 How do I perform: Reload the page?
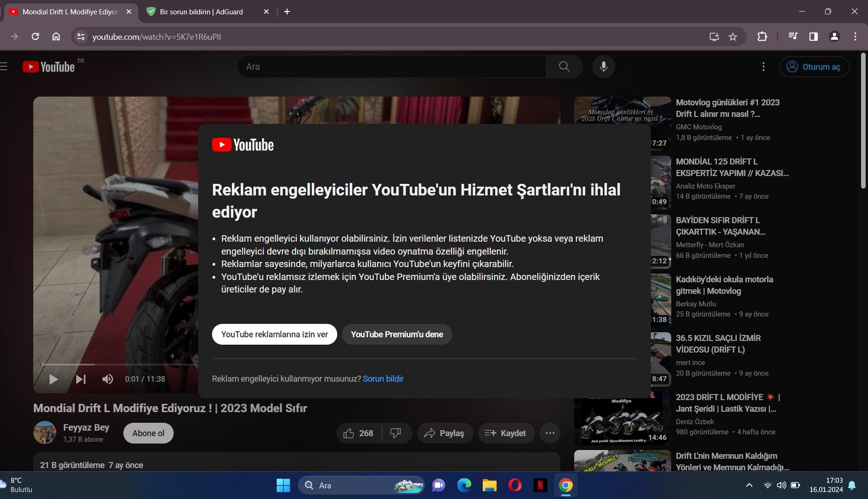[35, 37]
